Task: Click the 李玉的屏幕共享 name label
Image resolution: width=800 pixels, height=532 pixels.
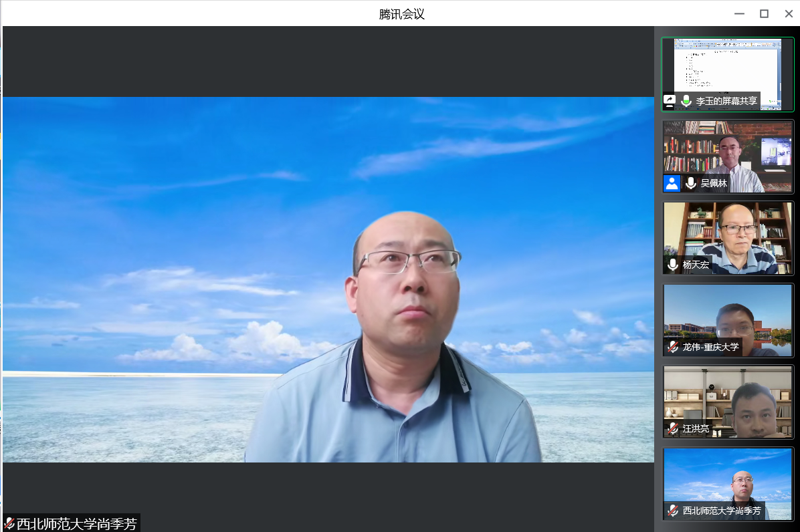Action: [x=726, y=101]
